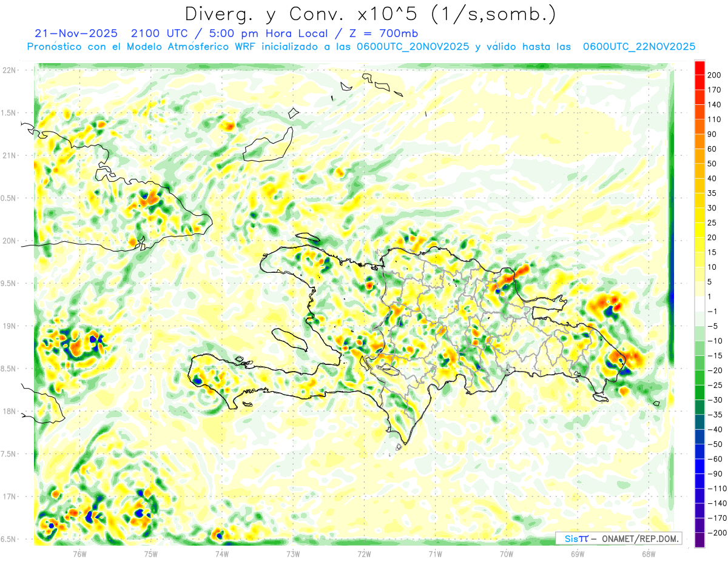The width and height of the screenshot is (728, 562).
Task: Click the '21N' latitude label
Action: [9, 155]
